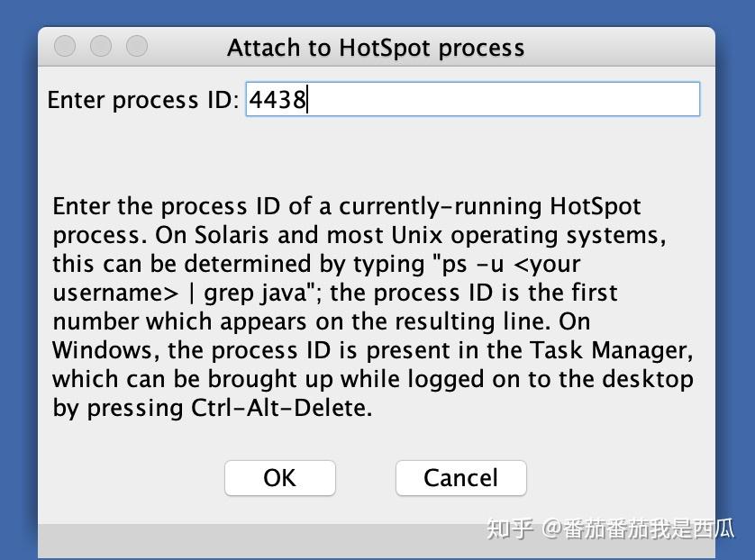Place cursor after 4438 in field
This screenshot has height=560, width=755.
tap(309, 99)
